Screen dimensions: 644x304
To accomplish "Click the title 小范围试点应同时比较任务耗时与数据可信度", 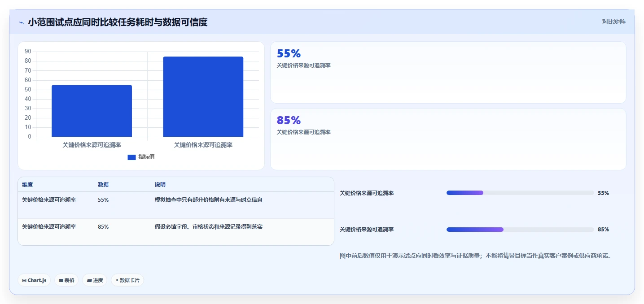I will click(118, 22).
